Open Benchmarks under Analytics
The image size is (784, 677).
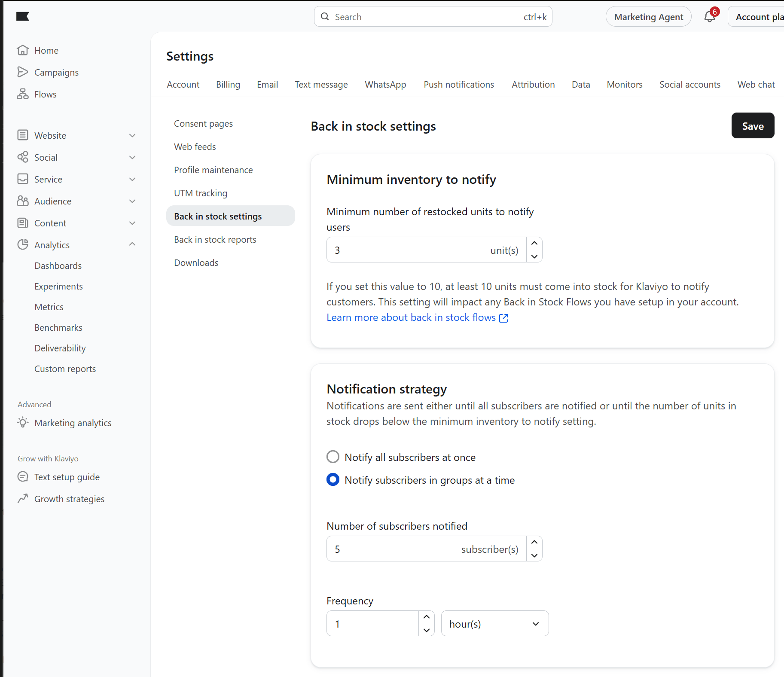[x=58, y=328]
